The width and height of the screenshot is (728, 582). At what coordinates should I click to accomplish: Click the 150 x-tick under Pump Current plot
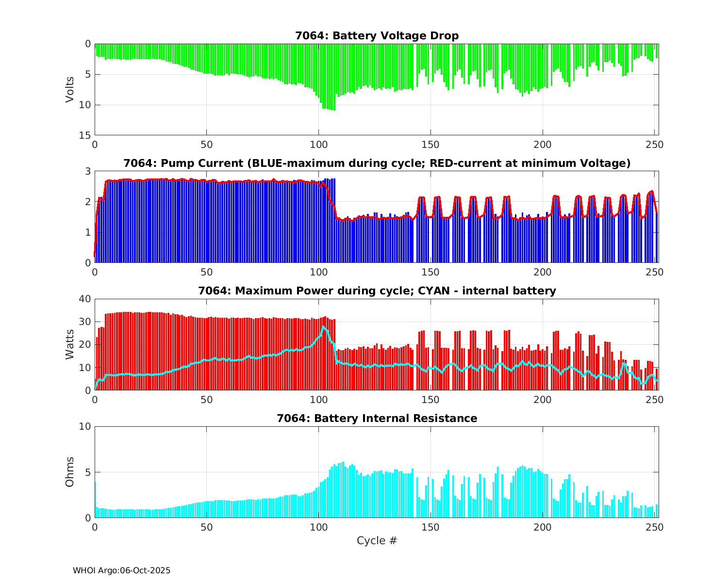pos(430,272)
